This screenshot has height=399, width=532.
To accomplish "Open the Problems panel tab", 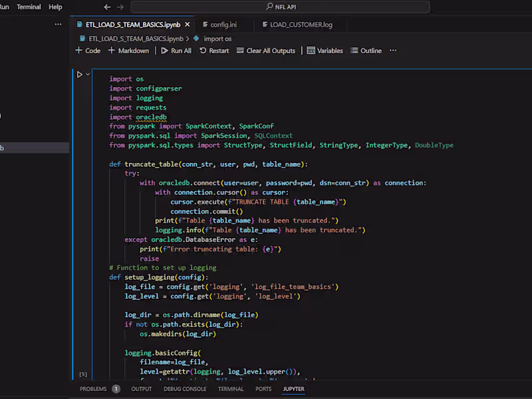I will tap(93, 389).
